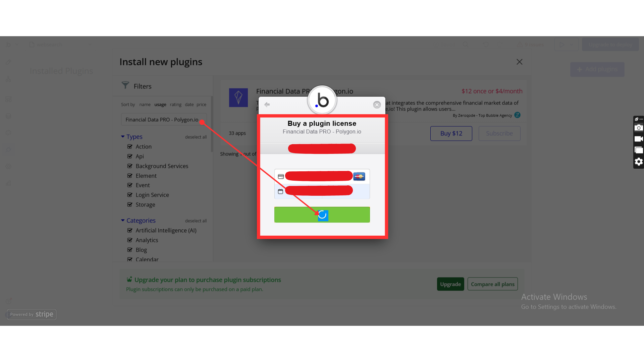This screenshot has width=644, height=362.
Task: Close the Buy a plugin license popup
Action: [377, 105]
